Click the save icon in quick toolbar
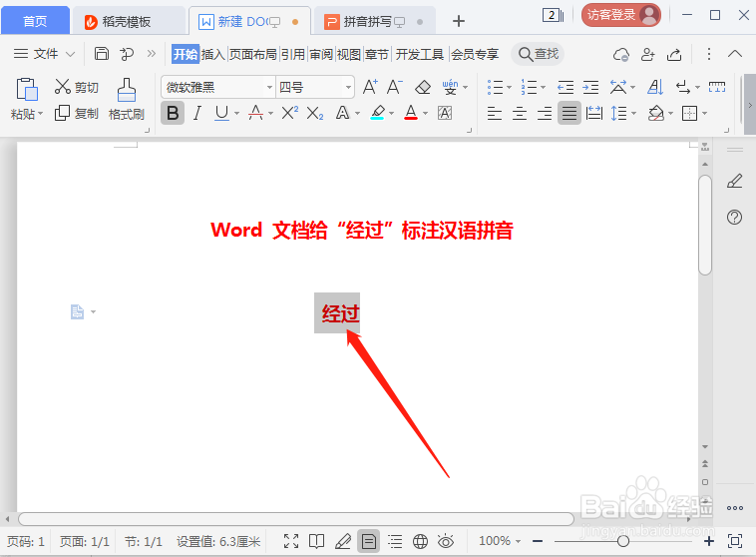Image resolution: width=756 pixels, height=557 pixels. [102, 53]
